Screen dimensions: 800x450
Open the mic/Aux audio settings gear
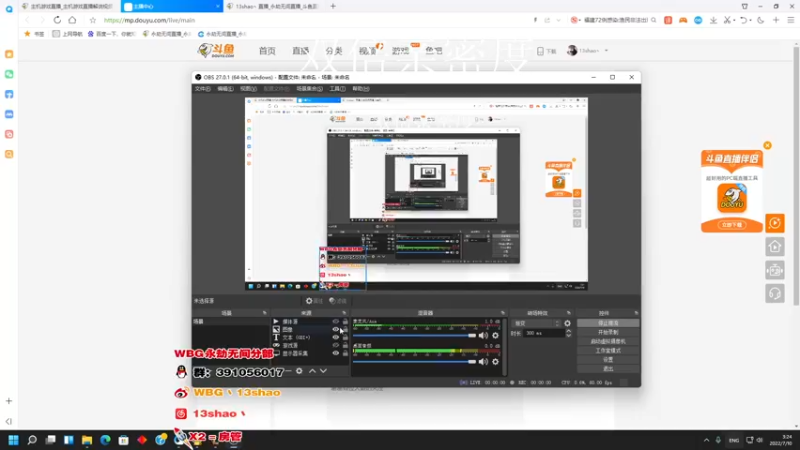(495, 335)
